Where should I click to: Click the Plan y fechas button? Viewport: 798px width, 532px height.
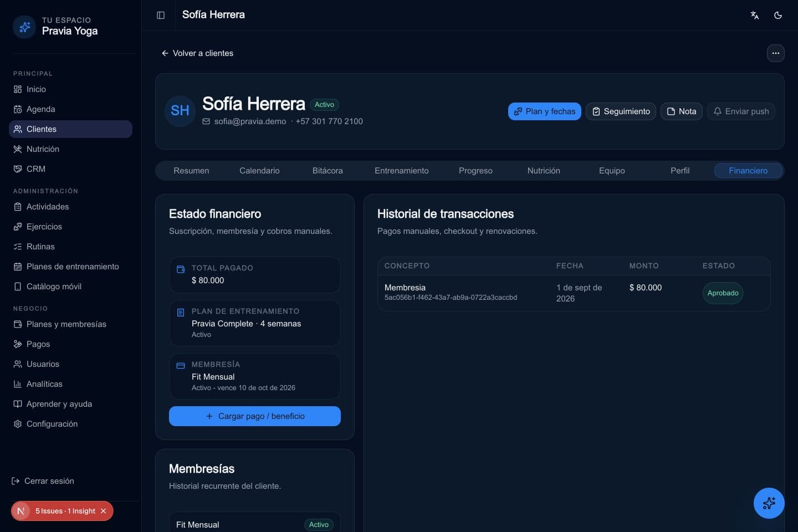(x=545, y=111)
